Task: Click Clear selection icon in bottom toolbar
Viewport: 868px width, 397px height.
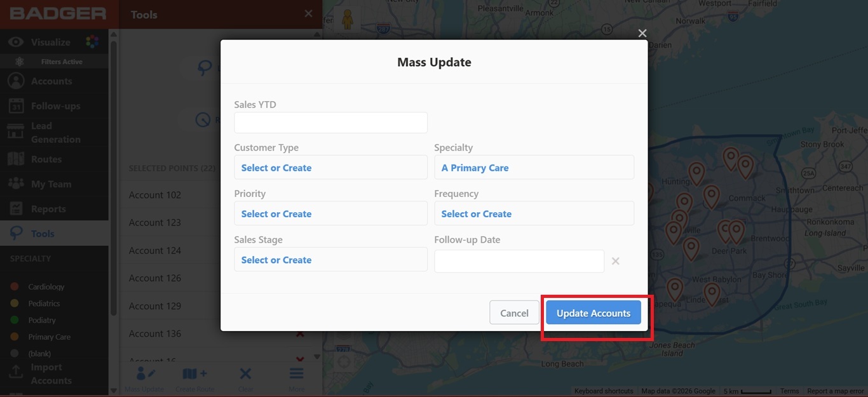Action: click(245, 374)
